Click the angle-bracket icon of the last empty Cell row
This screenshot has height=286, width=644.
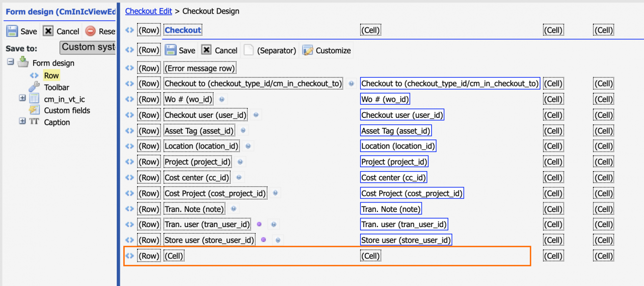tap(130, 256)
